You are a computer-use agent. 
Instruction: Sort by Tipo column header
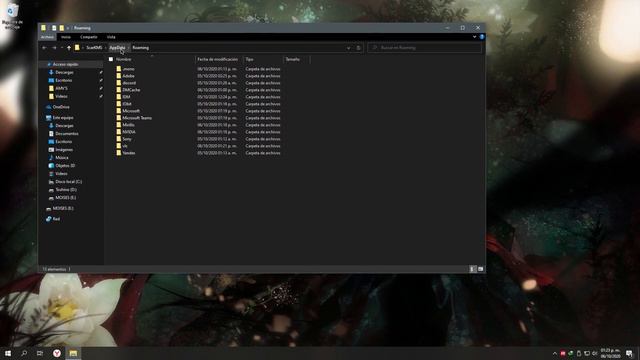249,59
